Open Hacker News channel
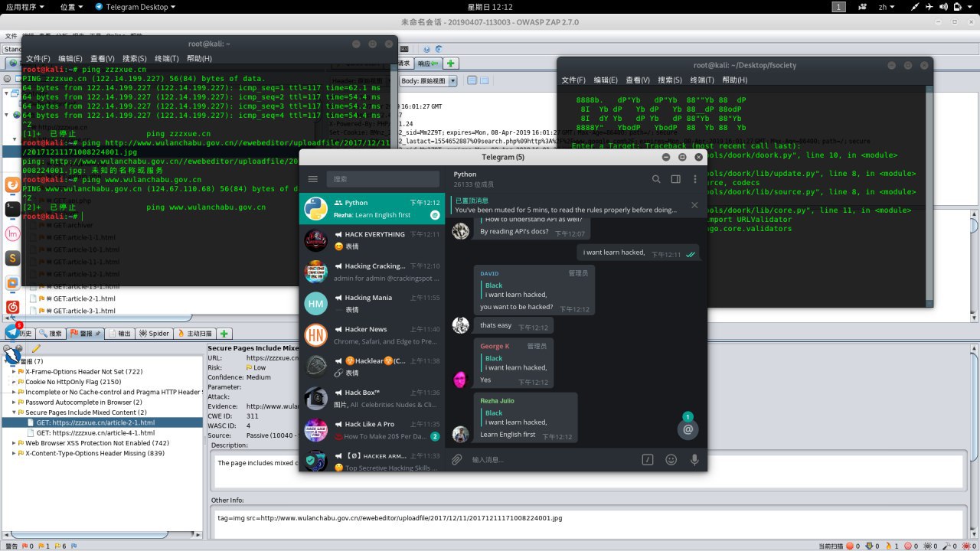Viewport: 980px width, 551px height. point(371,335)
